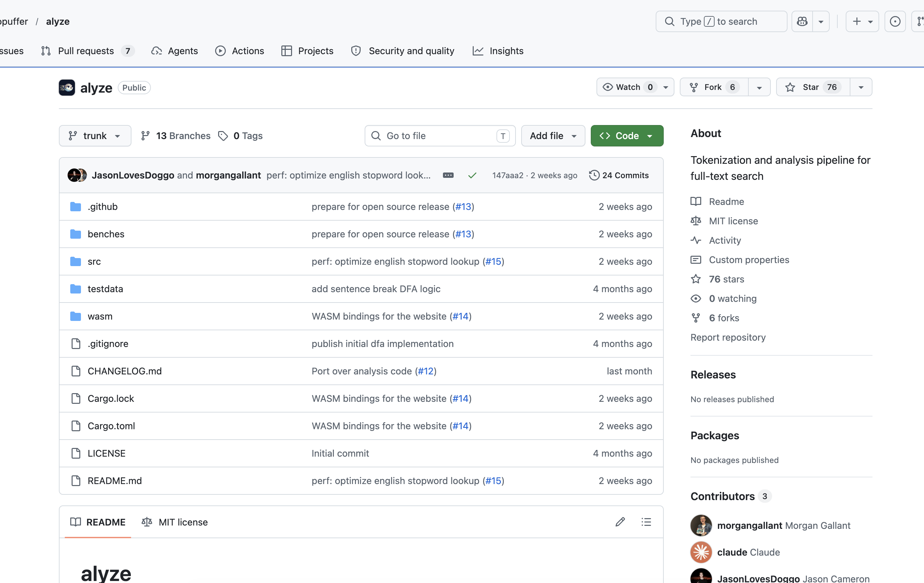Viewport: 924px width, 583px height.
Task: Click Report repository link
Action: pyautogui.click(x=728, y=337)
